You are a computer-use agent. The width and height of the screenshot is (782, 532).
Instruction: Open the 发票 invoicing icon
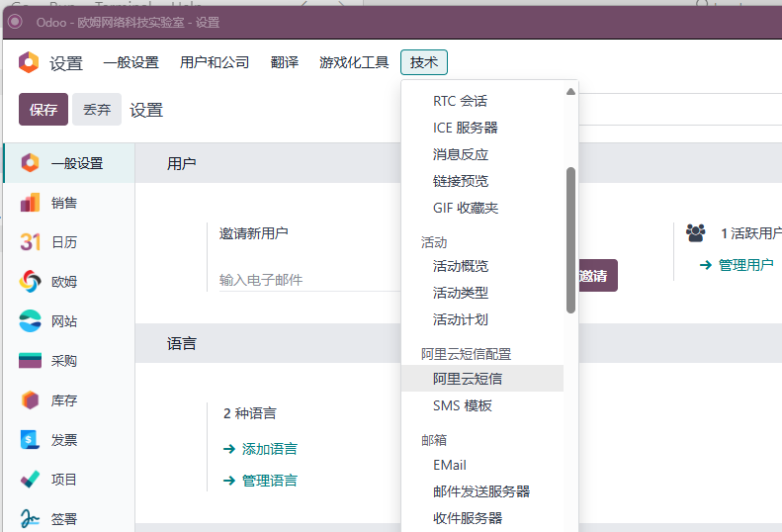tap(30, 440)
